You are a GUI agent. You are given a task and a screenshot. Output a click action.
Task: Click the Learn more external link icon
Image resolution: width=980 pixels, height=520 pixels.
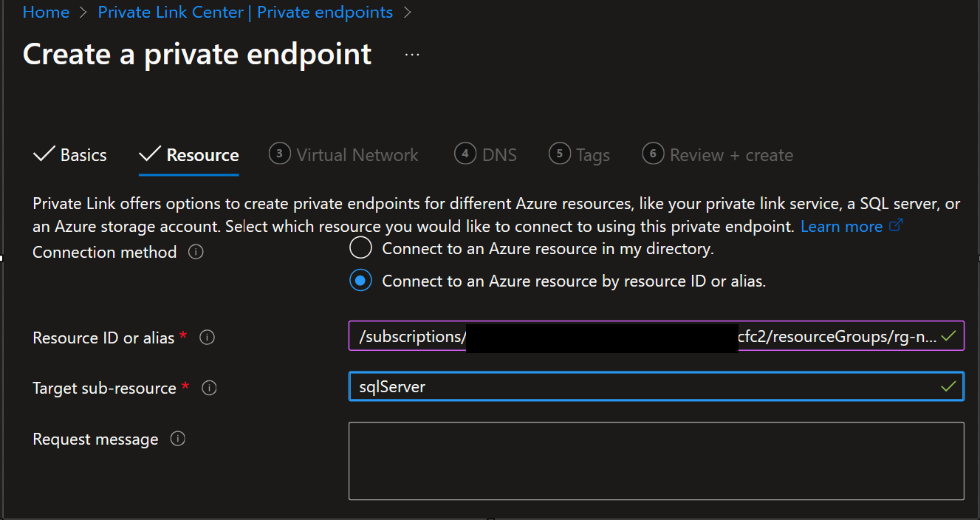coord(896,226)
